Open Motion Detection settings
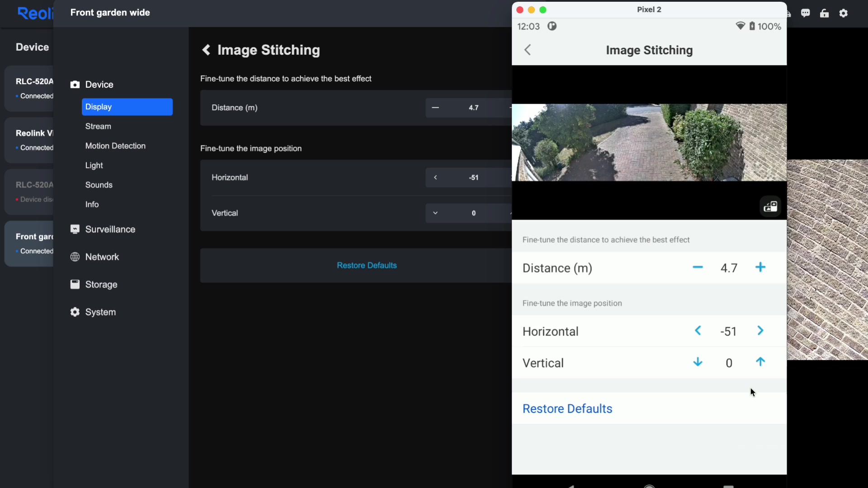 [115, 146]
